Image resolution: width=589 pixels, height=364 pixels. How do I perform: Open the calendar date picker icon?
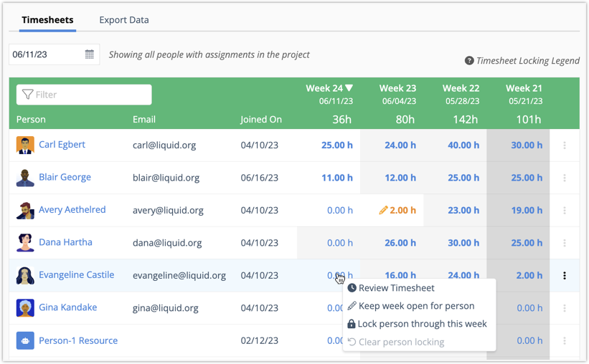[90, 54]
